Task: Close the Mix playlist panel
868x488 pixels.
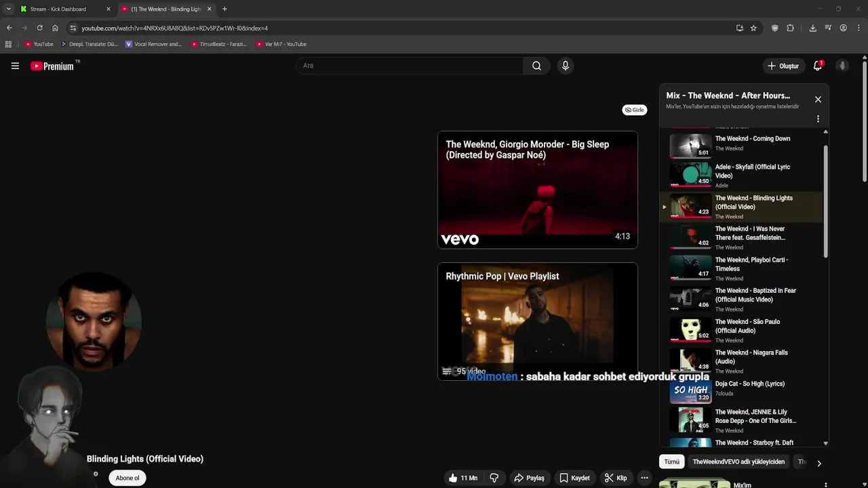Action: pos(818,100)
